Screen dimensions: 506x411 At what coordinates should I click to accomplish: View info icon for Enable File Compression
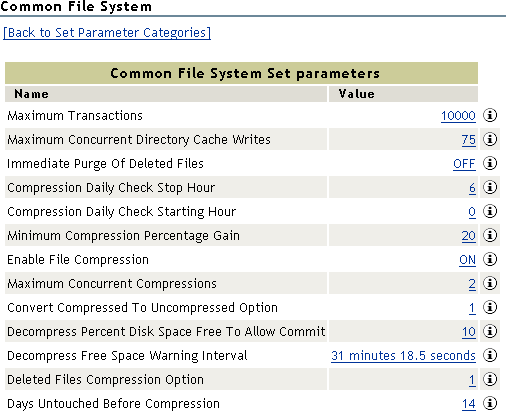click(x=490, y=259)
